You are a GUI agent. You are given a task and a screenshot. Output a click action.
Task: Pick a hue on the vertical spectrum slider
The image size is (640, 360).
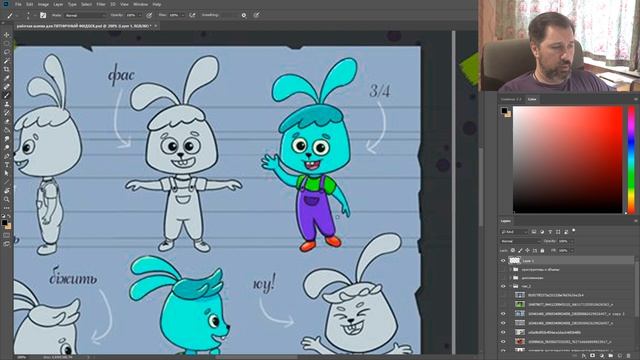pos(631,160)
